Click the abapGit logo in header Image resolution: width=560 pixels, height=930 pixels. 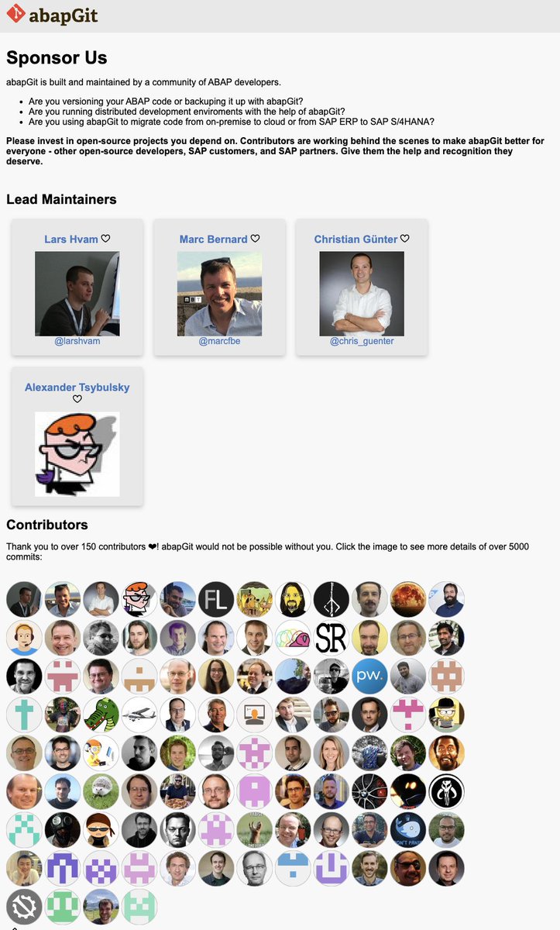tap(53, 15)
